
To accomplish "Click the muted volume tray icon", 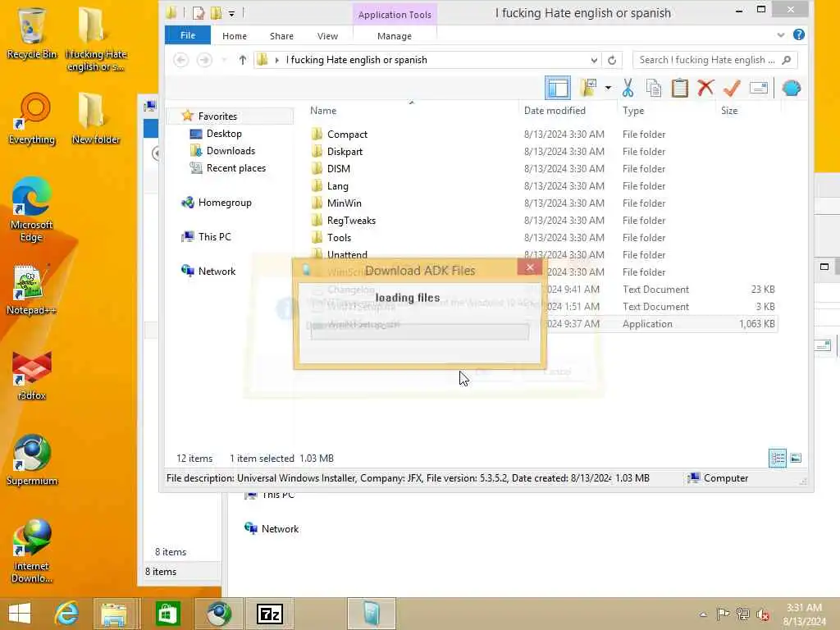I will point(762,614).
